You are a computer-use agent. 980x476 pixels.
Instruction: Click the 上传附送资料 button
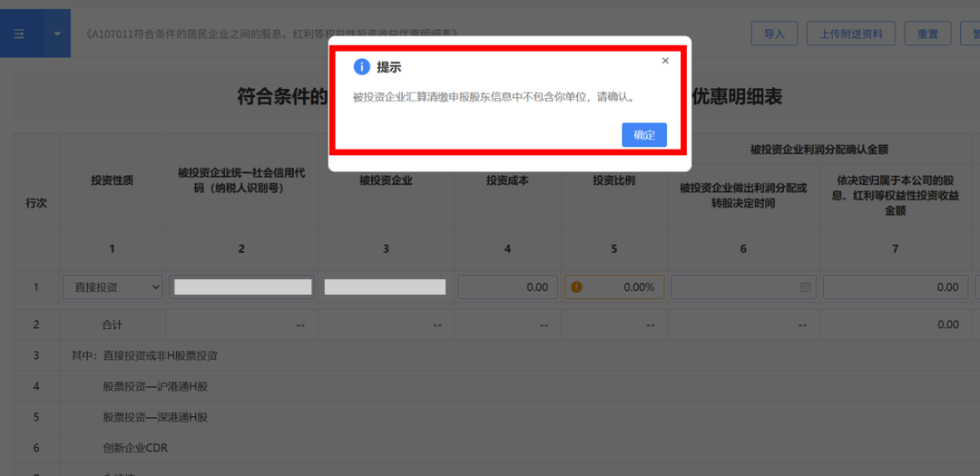[851, 34]
